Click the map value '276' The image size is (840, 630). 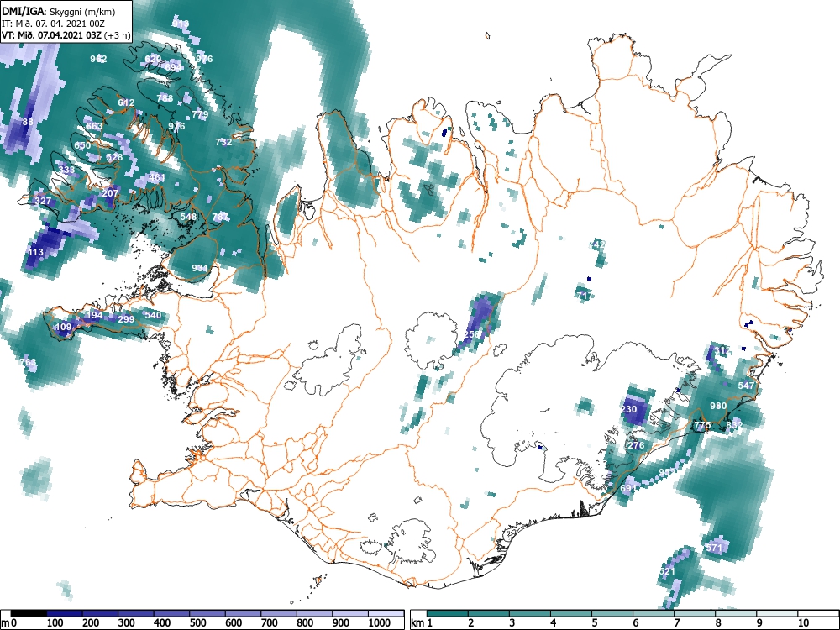point(636,445)
